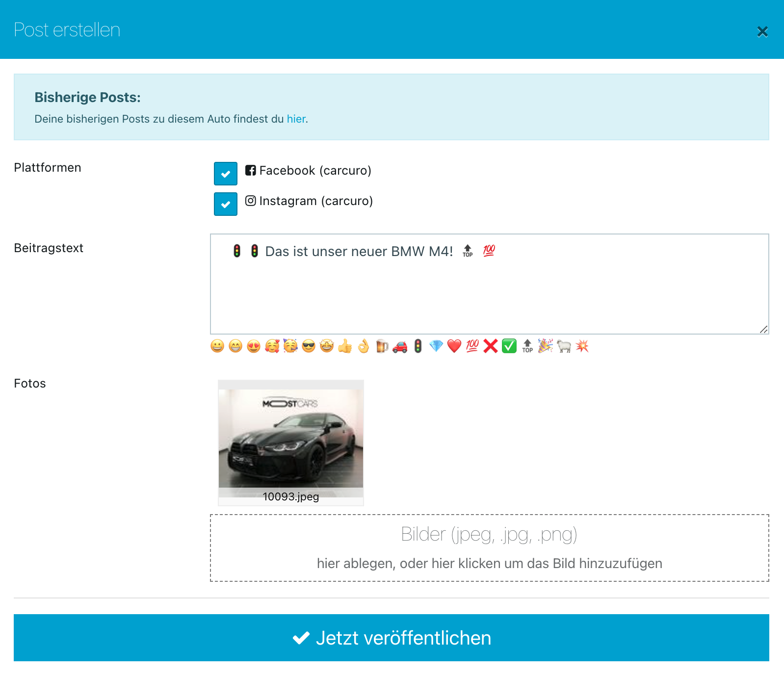Grab the text area resize handle
This screenshot has height=675, width=784.
point(764,329)
